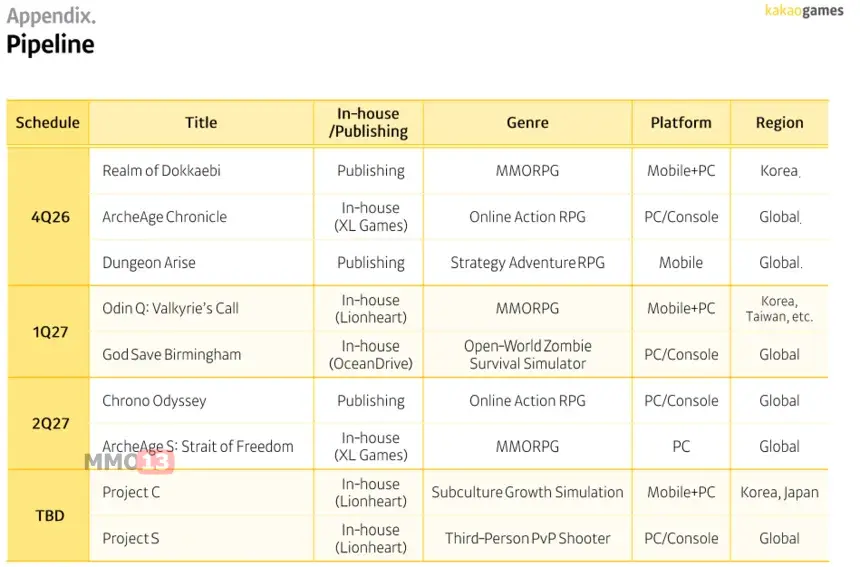Click the 'Appendix.' heading text

51,16
